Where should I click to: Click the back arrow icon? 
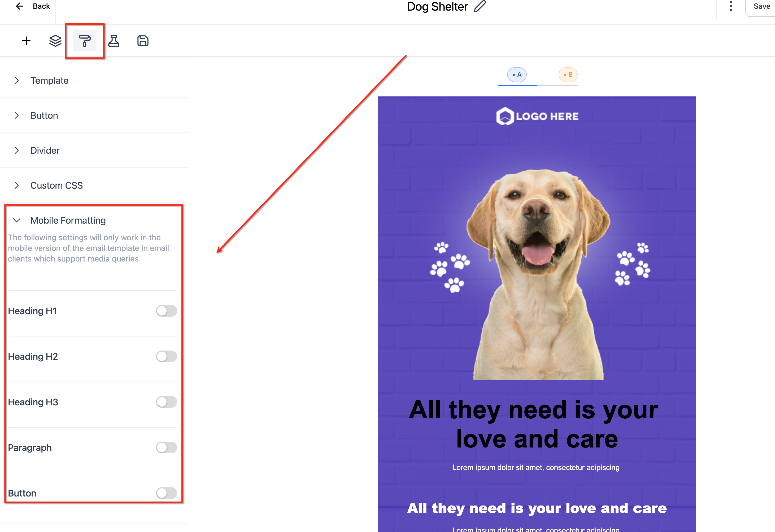20,6
